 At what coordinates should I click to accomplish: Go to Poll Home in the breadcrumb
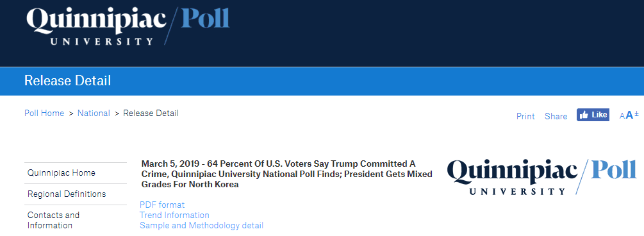click(x=44, y=113)
